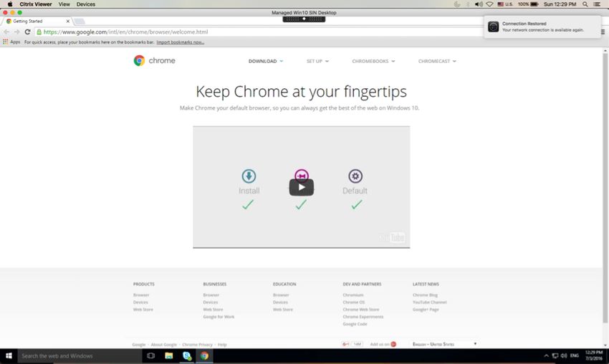
Task: Open the Citrix Viewer menu
Action: click(36, 4)
